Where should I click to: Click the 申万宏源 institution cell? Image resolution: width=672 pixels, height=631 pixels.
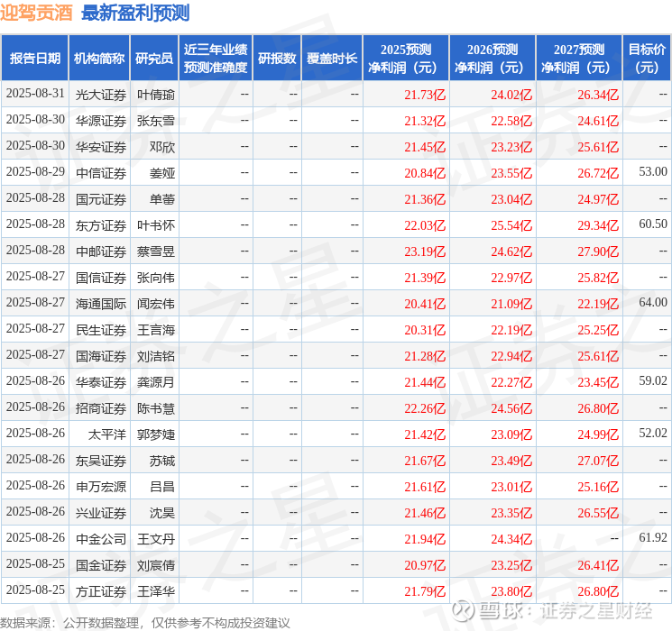click(101, 487)
